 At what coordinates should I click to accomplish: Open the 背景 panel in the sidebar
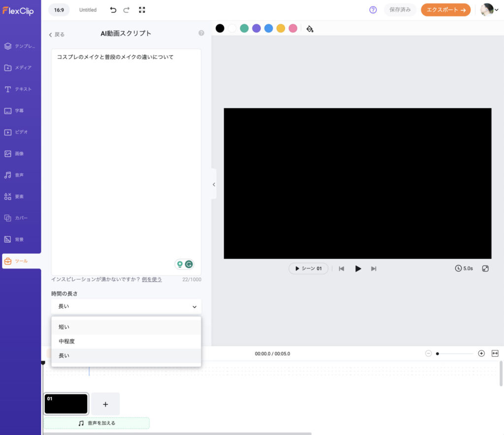(x=20, y=239)
